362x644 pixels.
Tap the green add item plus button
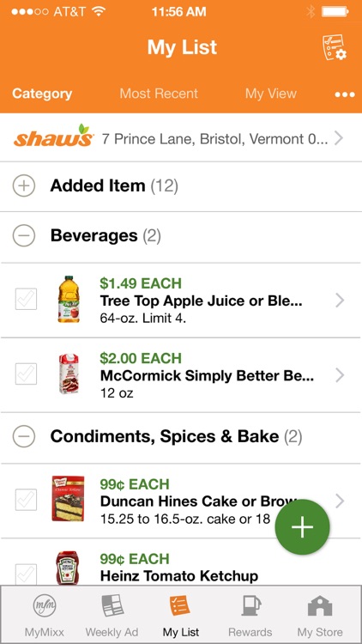click(x=302, y=527)
